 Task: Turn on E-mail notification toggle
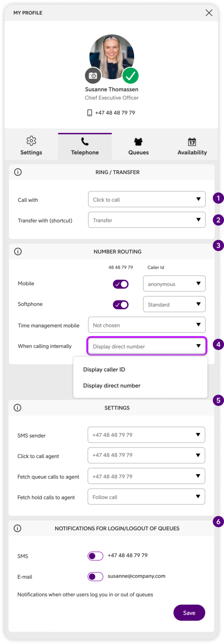tap(95, 576)
